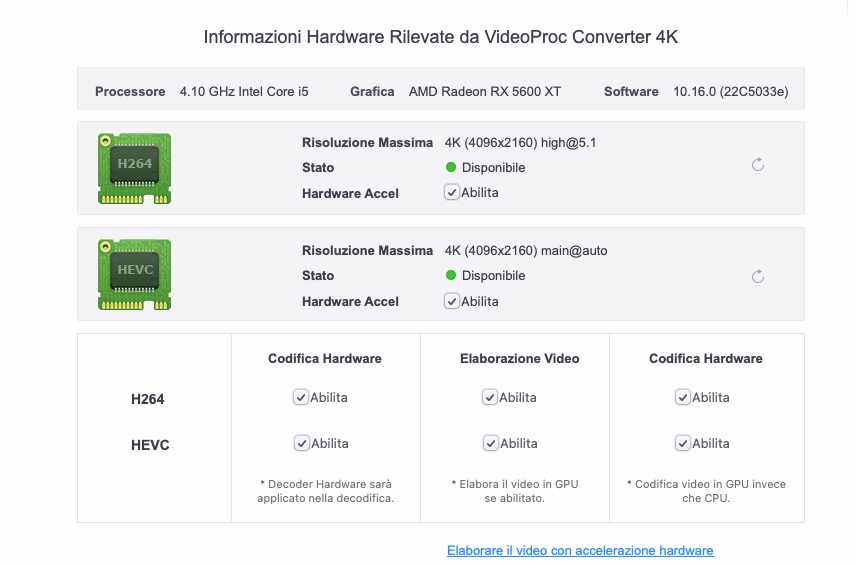Click '4K (4096x2160) main@auto' resolution text
This screenshot has height=565, width=856.
click(x=526, y=251)
